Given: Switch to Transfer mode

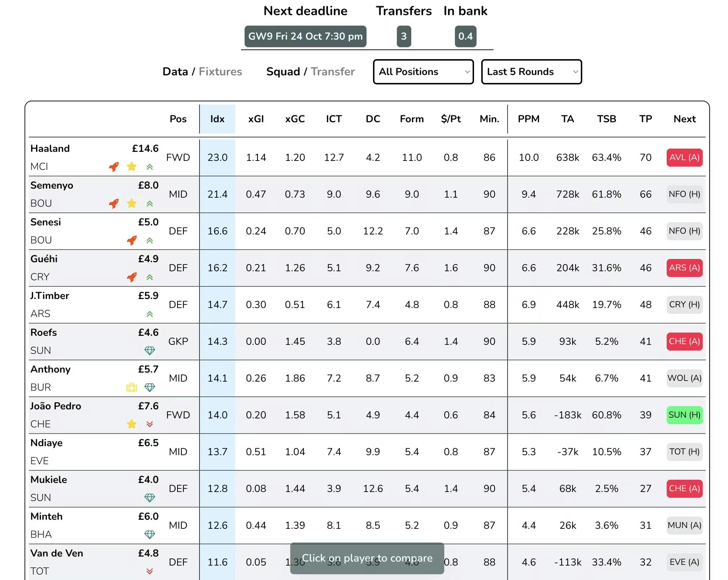Looking at the screenshot, I should [x=333, y=71].
